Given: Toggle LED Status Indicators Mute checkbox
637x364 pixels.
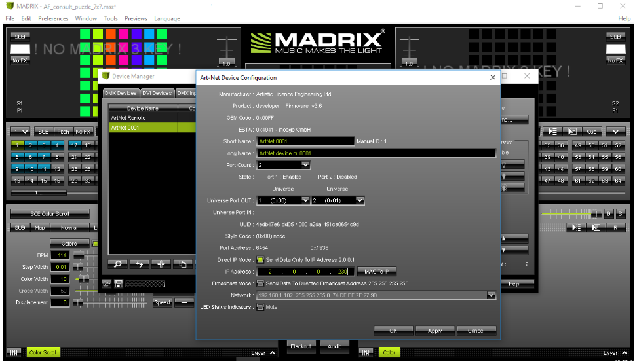Looking at the screenshot, I should coord(260,307).
